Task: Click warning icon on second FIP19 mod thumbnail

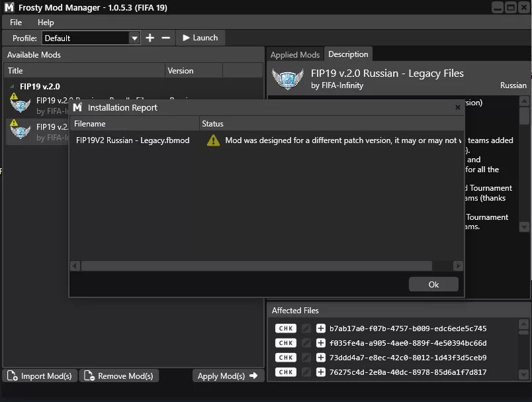Action: point(14,123)
